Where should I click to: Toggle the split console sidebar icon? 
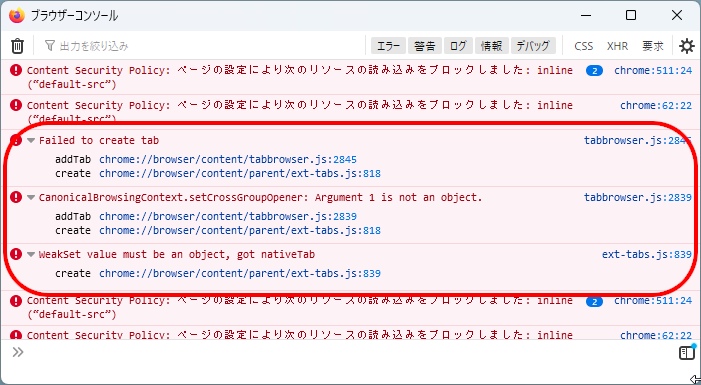tap(687, 352)
